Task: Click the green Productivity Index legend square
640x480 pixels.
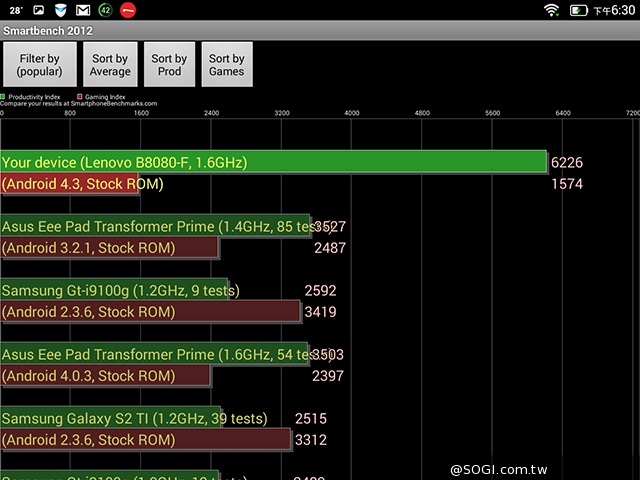Action: tap(3, 96)
